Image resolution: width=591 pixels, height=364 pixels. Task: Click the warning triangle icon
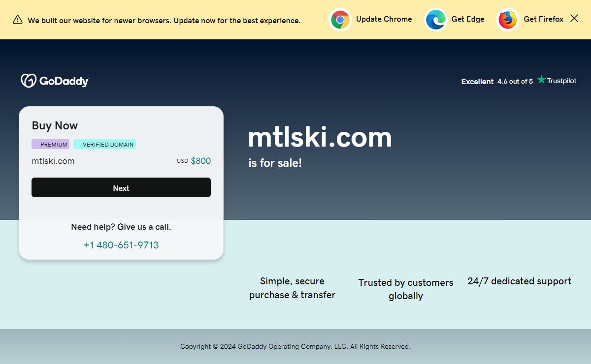tap(18, 20)
